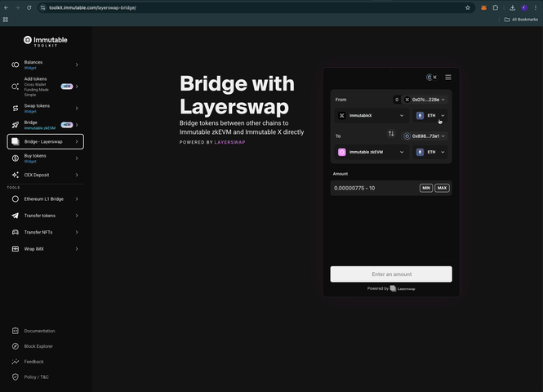
Task: Click the MAX amount button
Action: coord(442,188)
